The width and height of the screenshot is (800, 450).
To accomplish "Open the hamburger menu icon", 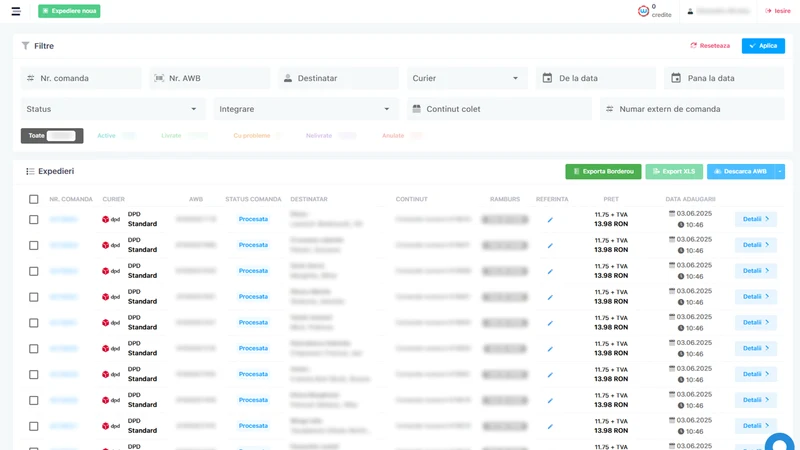I will point(16,11).
